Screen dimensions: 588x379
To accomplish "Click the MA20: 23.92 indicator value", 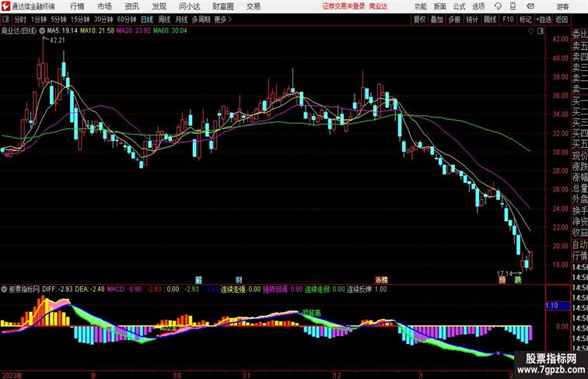I will 134,31.
